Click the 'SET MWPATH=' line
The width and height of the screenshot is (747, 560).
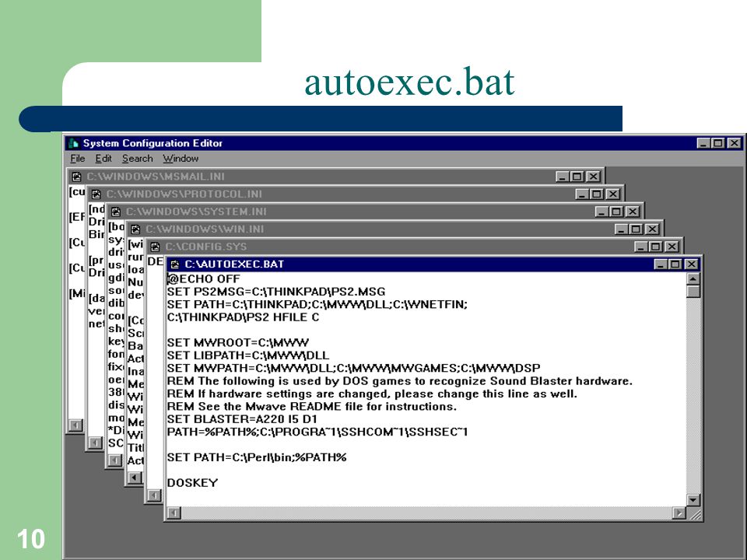point(353,368)
